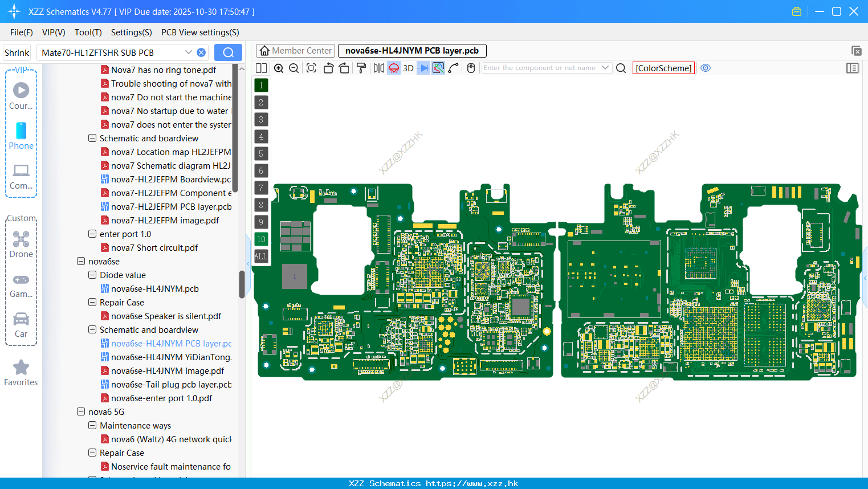Open Favorites

(21, 373)
